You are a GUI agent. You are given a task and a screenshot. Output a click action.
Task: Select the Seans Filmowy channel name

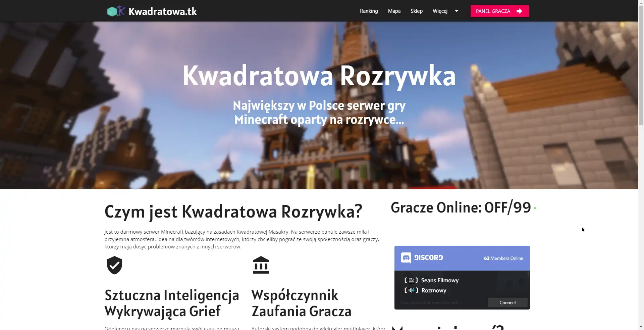point(439,280)
